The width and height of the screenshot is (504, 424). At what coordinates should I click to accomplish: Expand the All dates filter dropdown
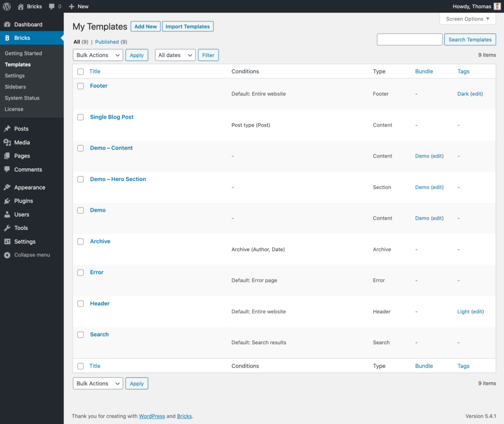175,55
